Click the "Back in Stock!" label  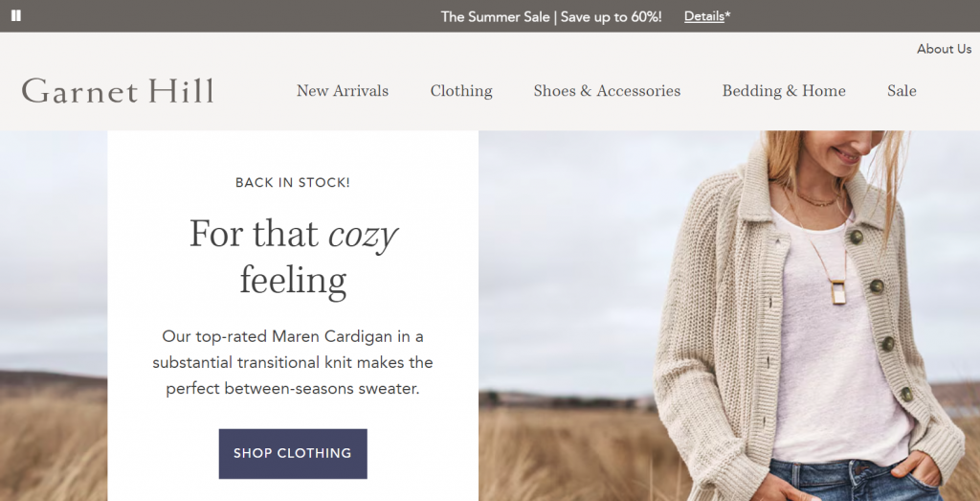[x=293, y=182]
